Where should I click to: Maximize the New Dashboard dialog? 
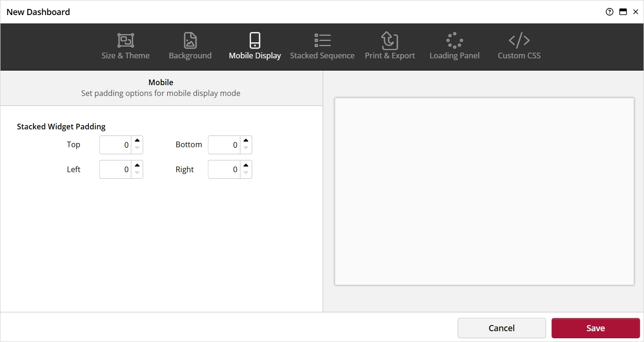623,12
